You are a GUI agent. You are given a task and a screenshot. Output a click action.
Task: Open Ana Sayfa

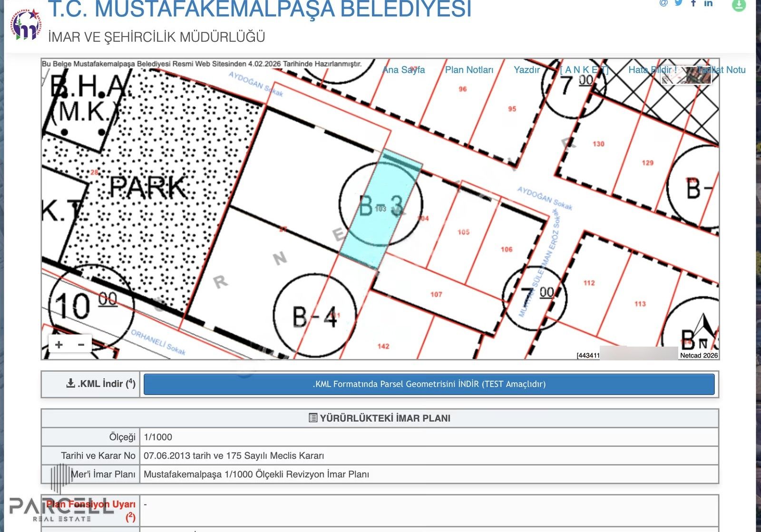[x=404, y=69]
